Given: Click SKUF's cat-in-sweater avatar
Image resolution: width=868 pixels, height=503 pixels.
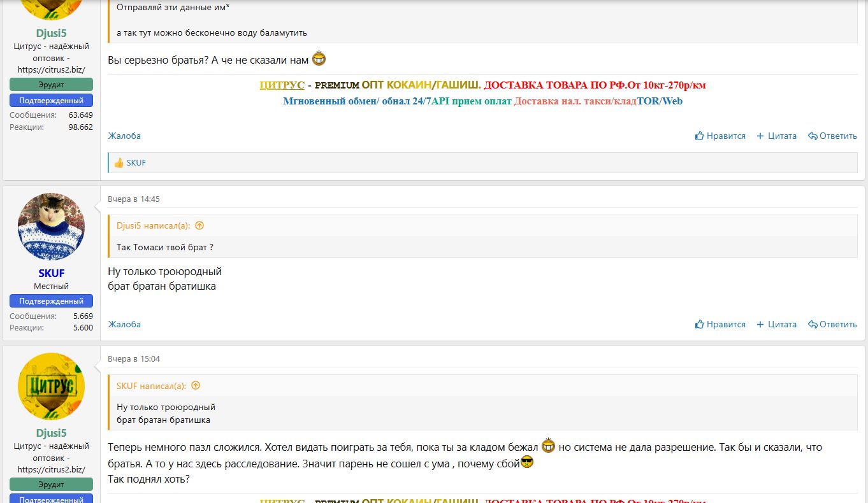Looking at the screenshot, I should pos(51,227).
